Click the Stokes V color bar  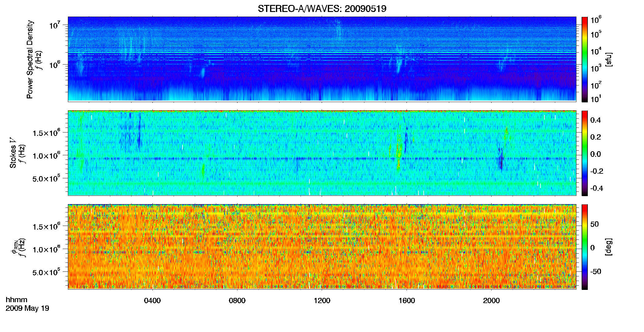pos(585,153)
